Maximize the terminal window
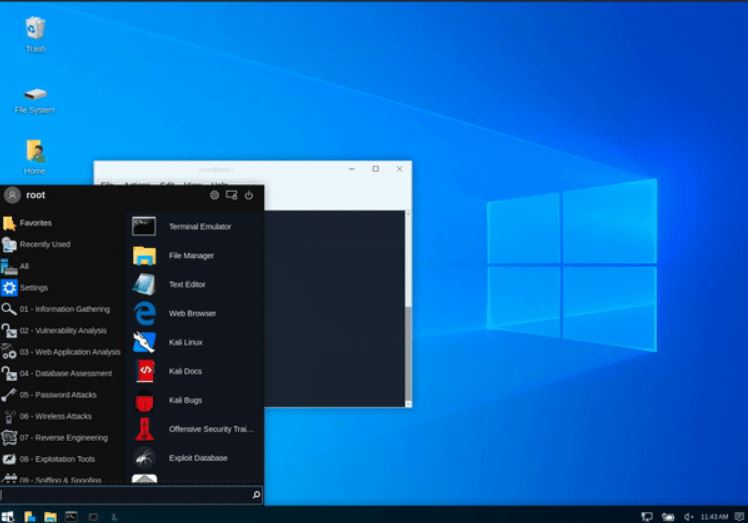 tap(376, 169)
